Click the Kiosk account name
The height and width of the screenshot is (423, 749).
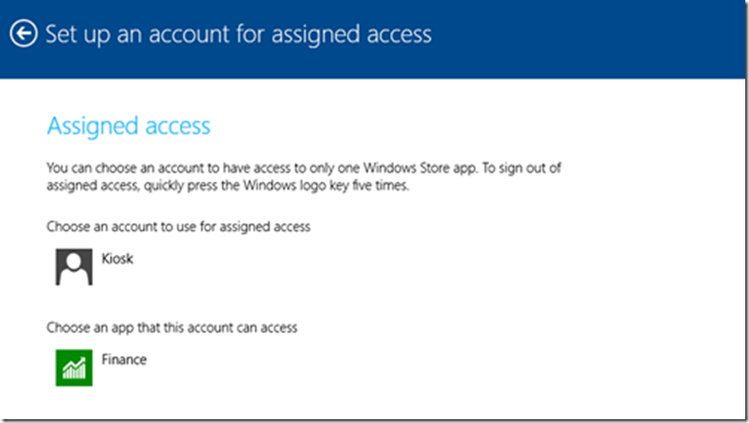(118, 259)
